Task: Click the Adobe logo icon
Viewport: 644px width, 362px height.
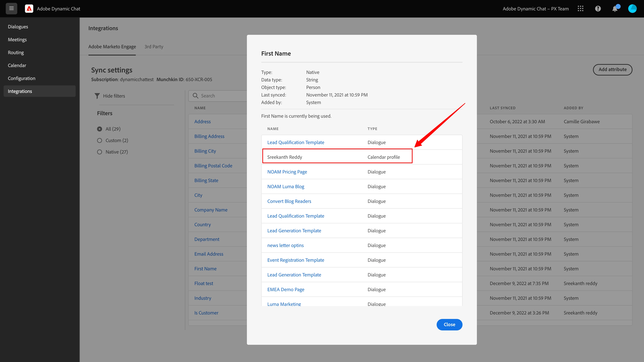Action: pyautogui.click(x=29, y=8)
